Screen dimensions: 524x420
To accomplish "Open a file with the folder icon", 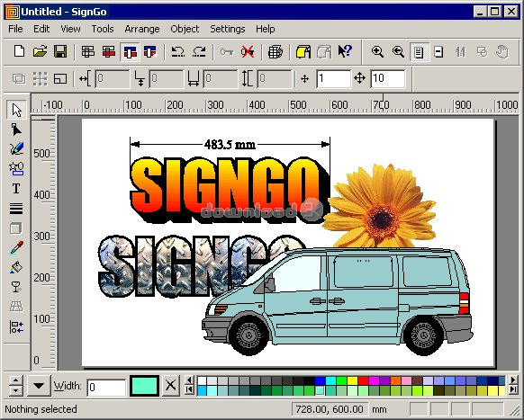I will pyautogui.click(x=40, y=51).
